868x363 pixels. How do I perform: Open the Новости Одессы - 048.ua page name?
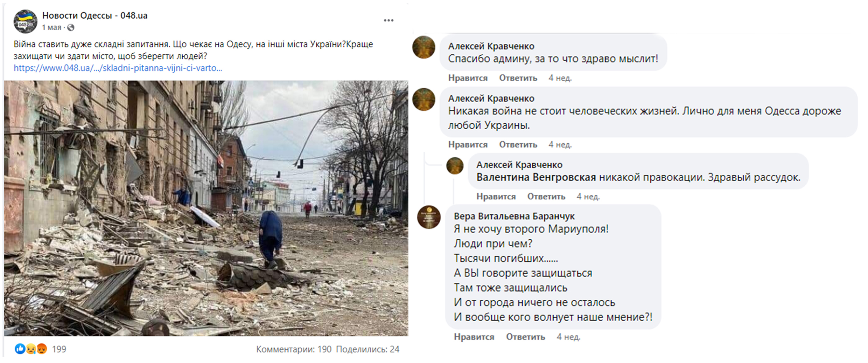click(95, 15)
